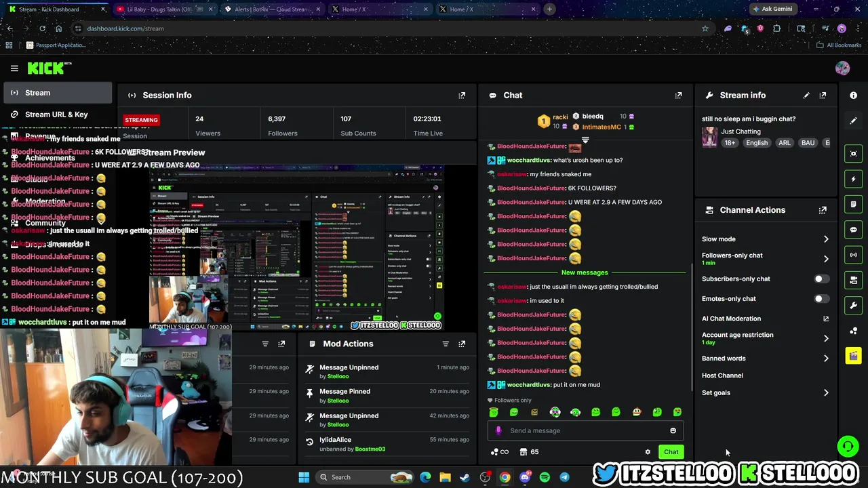Image resolution: width=868 pixels, height=488 pixels.
Task: Pop out the Mod Actions panel
Action: (x=462, y=344)
